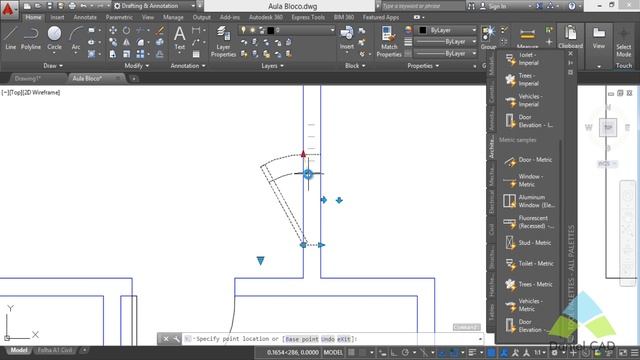640x360 pixels.
Task: Select the Polyline tool
Action: coord(31,38)
